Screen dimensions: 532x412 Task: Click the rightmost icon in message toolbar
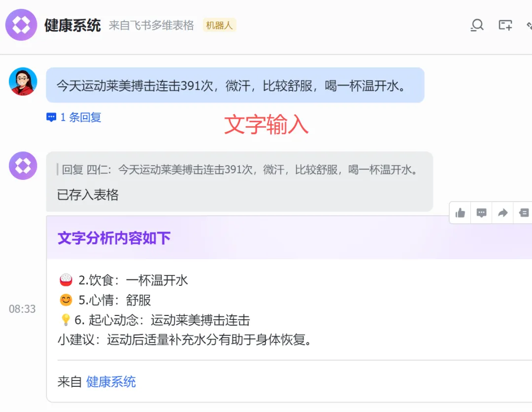click(x=524, y=213)
